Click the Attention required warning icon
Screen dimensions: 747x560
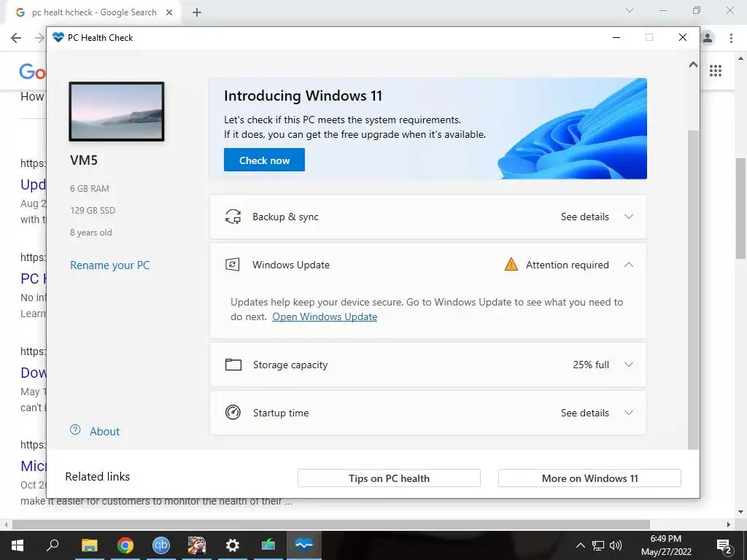(511, 264)
